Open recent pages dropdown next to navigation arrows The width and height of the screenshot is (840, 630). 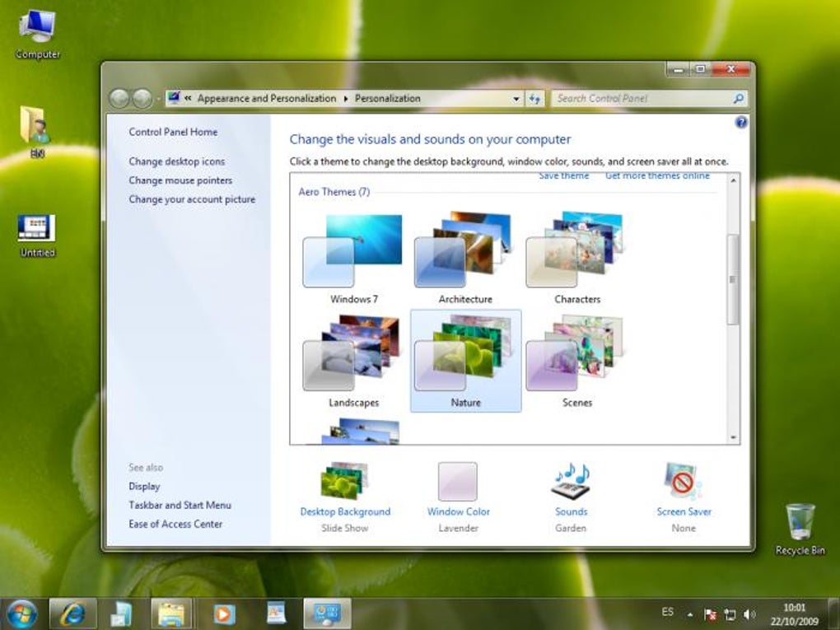pos(159,99)
